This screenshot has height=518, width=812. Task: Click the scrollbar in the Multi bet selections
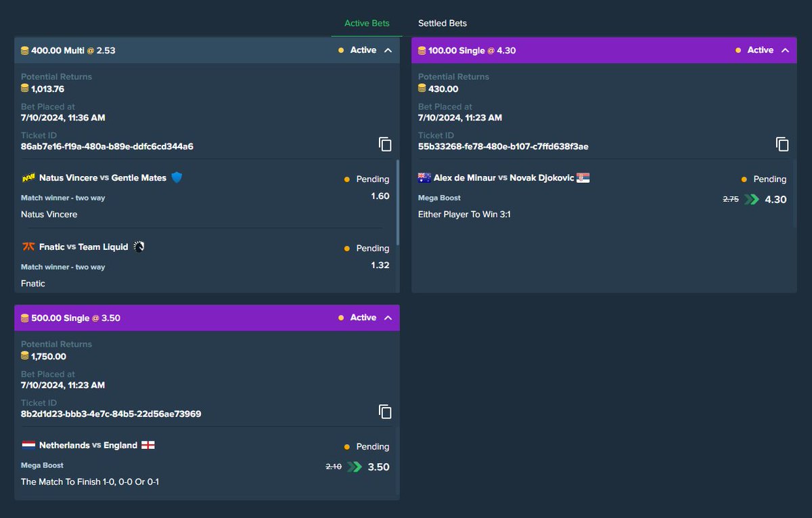pyautogui.click(x=398, y=202)
